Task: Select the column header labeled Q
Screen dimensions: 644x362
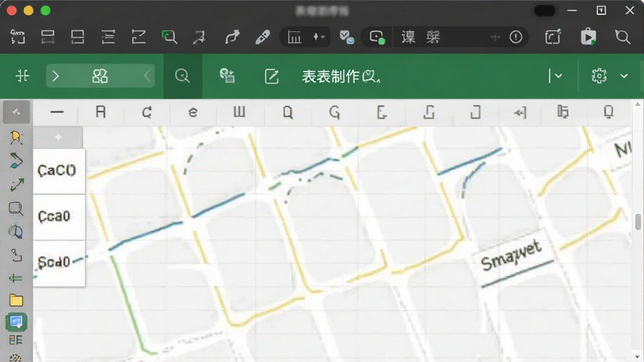Action: click(x=288, y=112)
